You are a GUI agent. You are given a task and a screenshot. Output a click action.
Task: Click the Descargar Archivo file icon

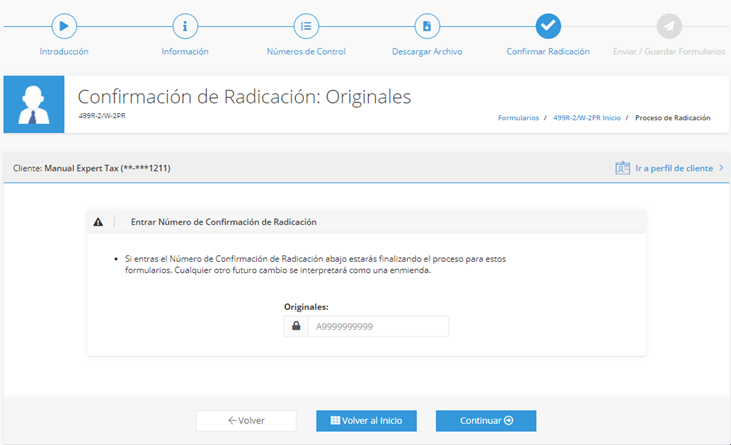click(427, 26)
